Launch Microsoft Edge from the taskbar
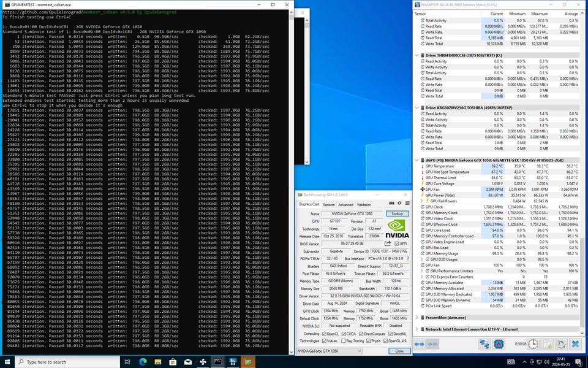 pos(143,362)
